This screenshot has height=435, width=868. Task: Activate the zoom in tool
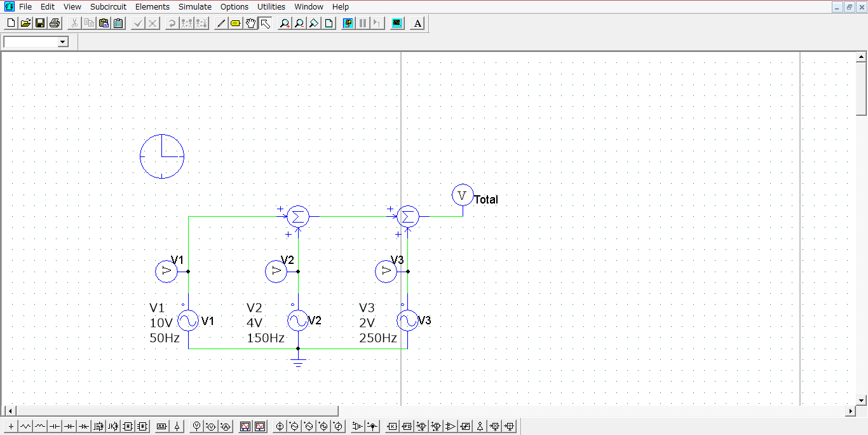coord(284,23)
